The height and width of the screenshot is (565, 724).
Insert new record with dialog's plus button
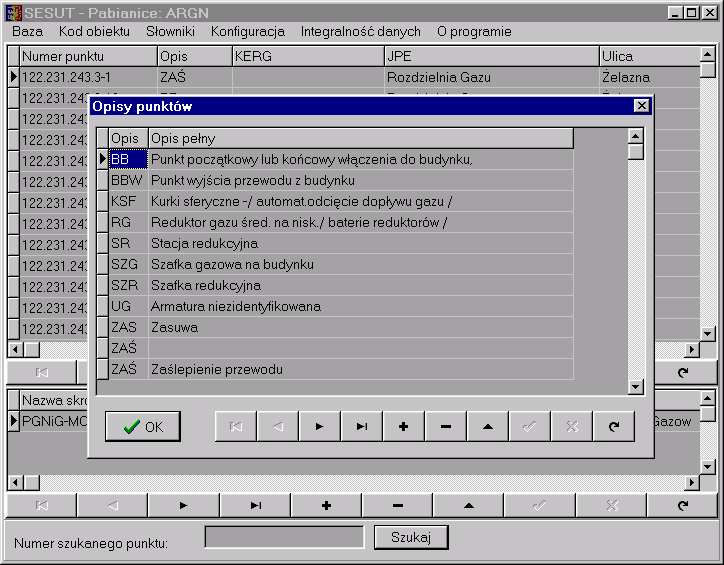[403, 426]
